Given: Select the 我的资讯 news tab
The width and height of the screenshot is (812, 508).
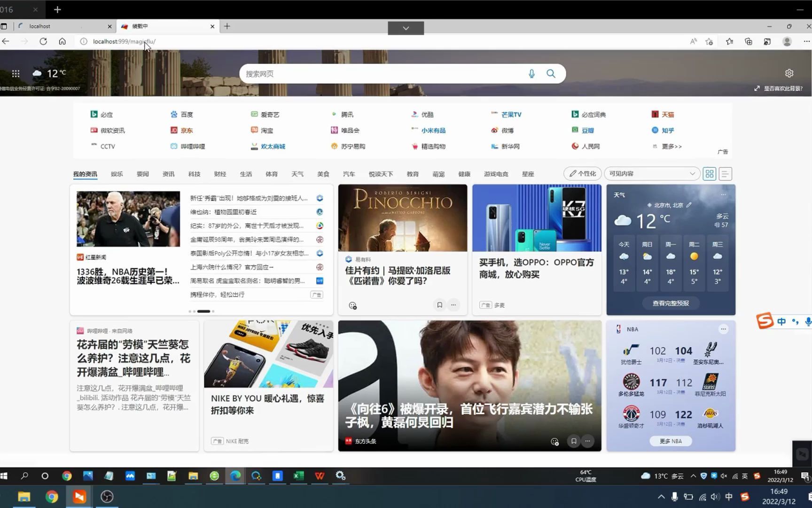Looking at the screenshot, I should 85,174.
